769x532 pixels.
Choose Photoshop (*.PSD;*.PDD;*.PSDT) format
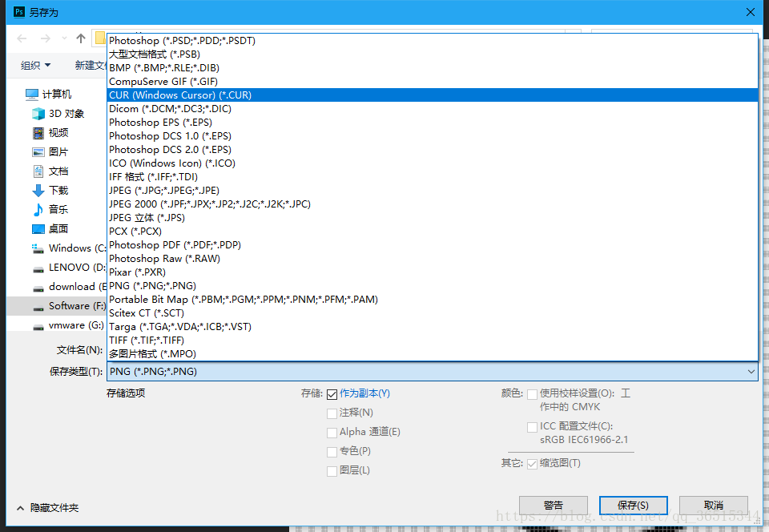pos(432,41)
